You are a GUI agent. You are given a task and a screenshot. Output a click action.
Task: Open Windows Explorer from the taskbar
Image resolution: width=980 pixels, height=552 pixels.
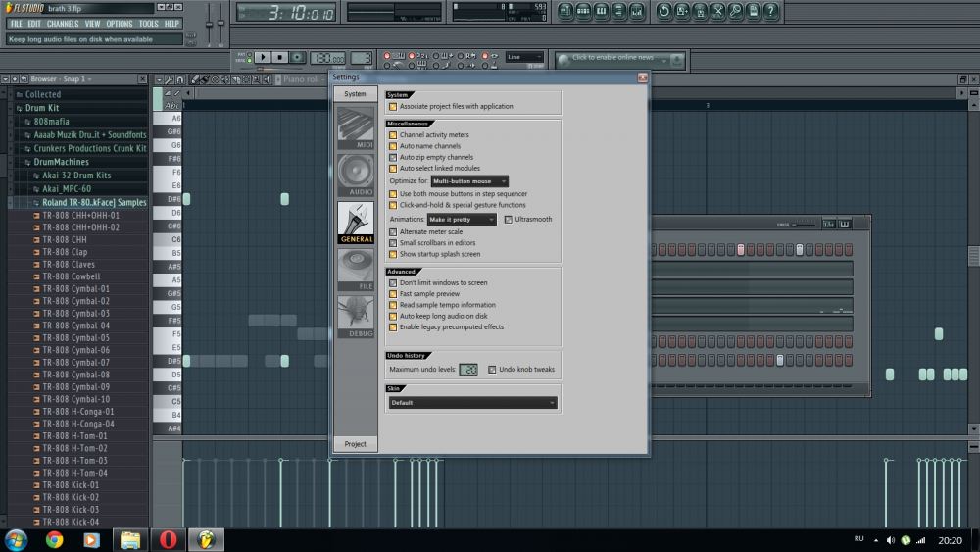[130, 539]
